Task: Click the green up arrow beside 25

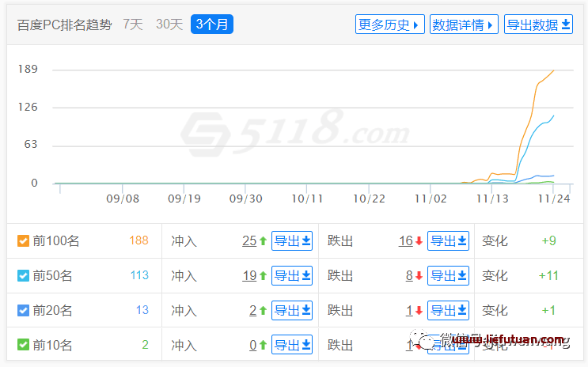Action: coord(263,241)
